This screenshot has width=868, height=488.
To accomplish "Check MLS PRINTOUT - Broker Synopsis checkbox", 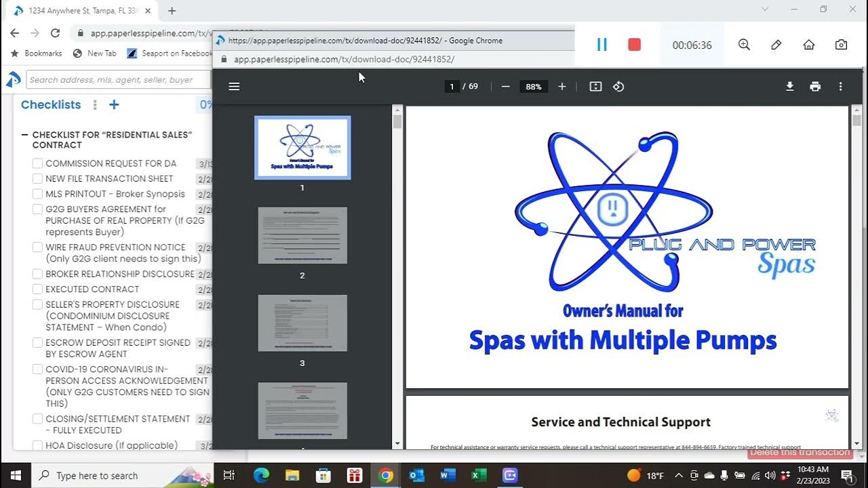I will (38, 194).
